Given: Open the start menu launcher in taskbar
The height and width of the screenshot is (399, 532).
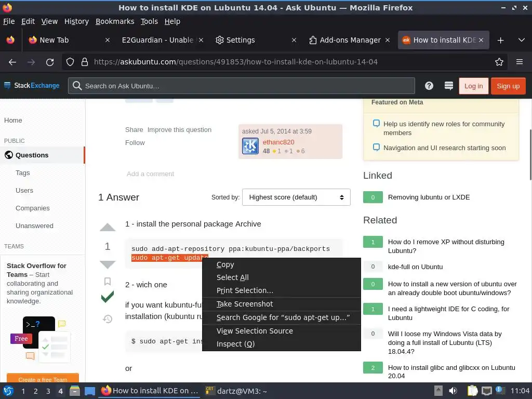Looking at the screenshot, I should click(8, 391).
